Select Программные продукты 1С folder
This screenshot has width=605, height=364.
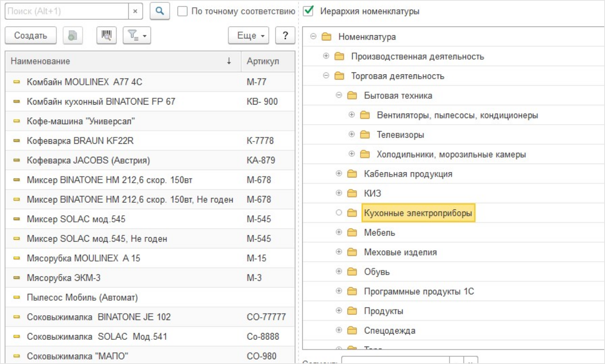click(419, 292)
